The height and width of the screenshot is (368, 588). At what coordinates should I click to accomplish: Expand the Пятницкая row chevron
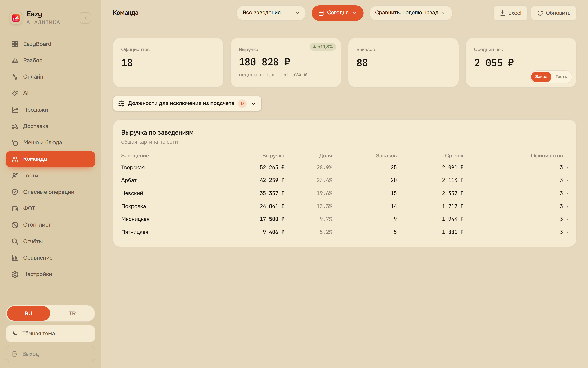(x=567, y=232)
